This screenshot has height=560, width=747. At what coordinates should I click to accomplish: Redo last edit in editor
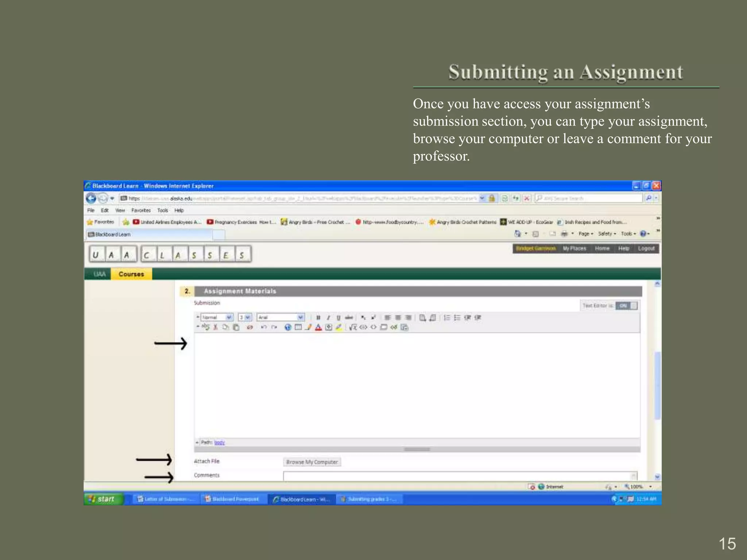click(x=274, y=327)
